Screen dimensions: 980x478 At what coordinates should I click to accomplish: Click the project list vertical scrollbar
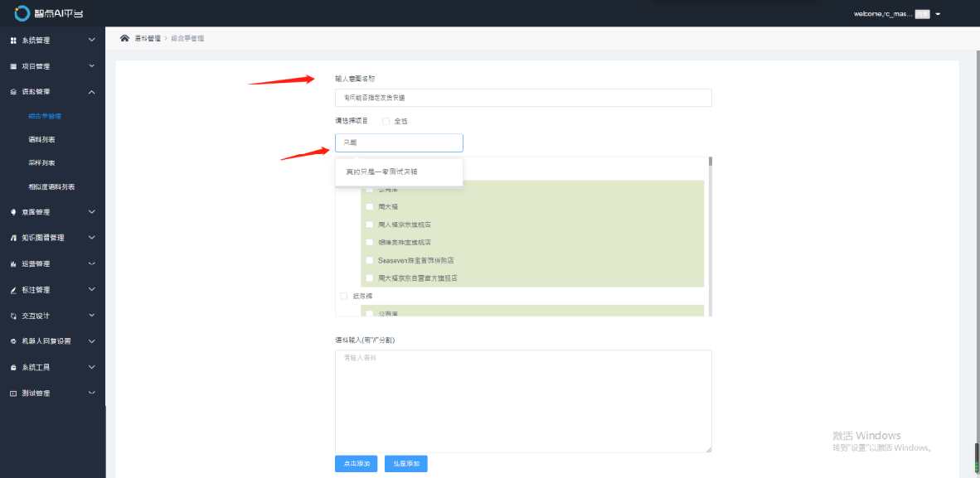pyautogui.click(x=711, y=236)
